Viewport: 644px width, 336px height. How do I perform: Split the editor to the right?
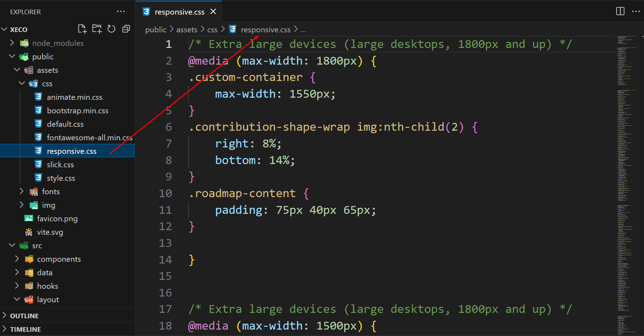coord(620,11)
